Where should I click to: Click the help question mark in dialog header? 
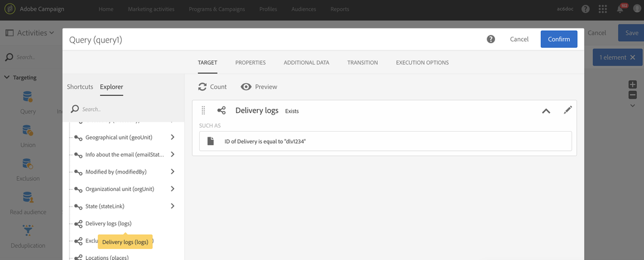[491, 39]
